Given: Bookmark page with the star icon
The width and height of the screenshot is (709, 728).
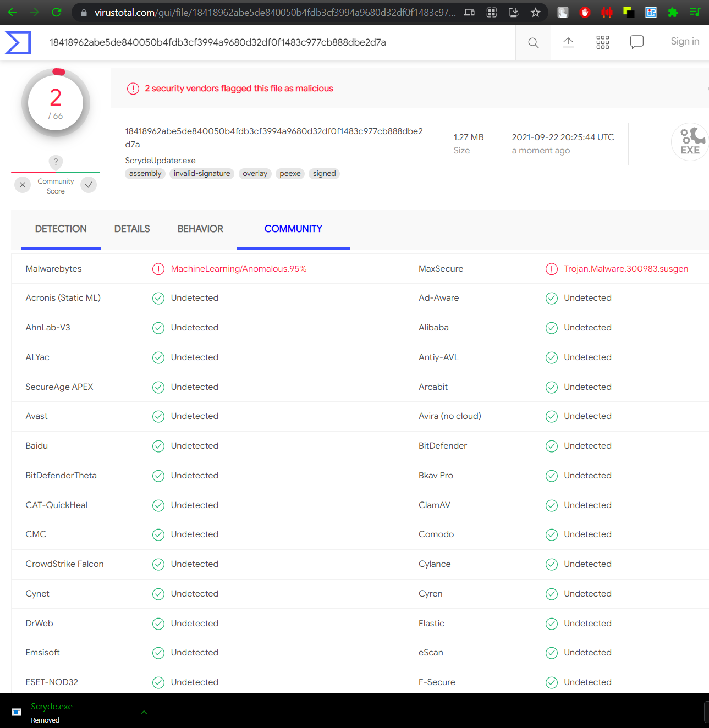Looking at the screenshot, I should pos(535,12).
